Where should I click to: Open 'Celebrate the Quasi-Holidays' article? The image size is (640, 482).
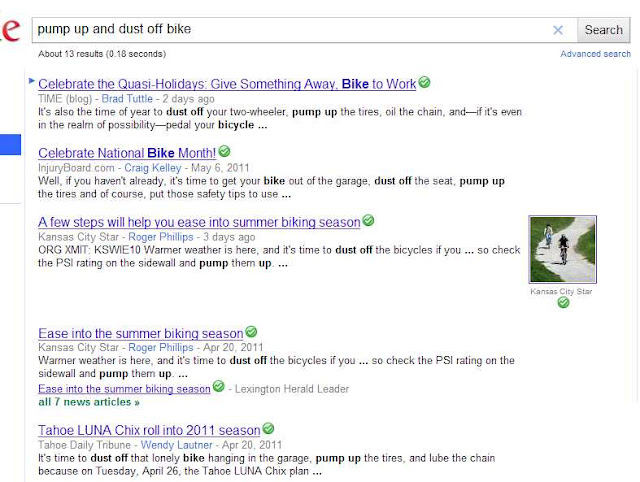(227, 84)
